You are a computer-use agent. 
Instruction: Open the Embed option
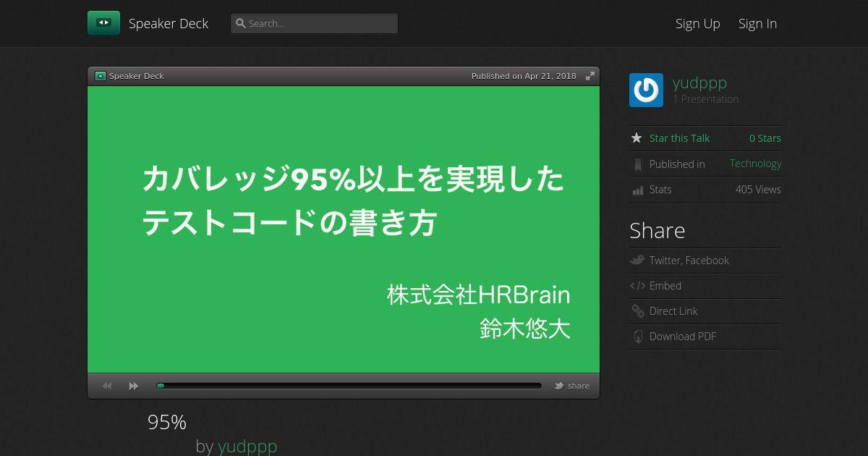(665, 286)
